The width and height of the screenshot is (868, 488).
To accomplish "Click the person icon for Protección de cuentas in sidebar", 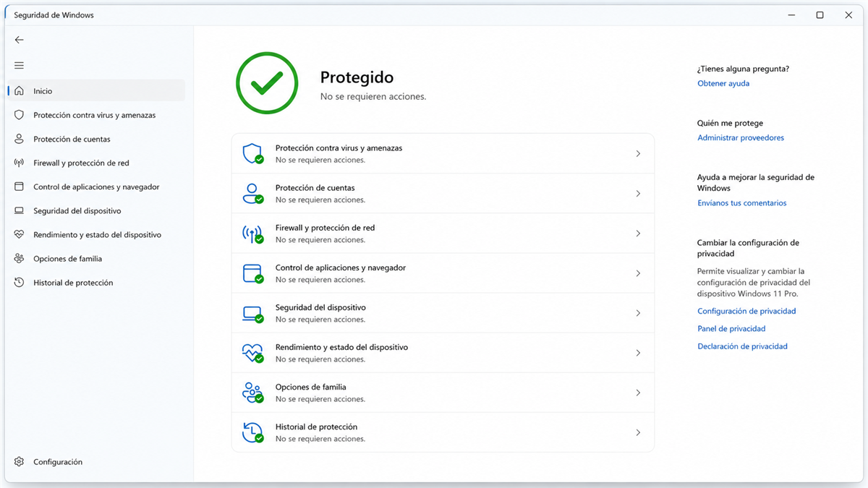I will pyautogui.click(x=20, y=139).
